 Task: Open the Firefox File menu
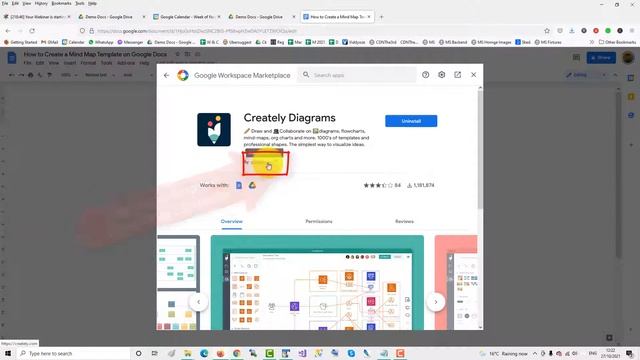click(x=5, y=3)
